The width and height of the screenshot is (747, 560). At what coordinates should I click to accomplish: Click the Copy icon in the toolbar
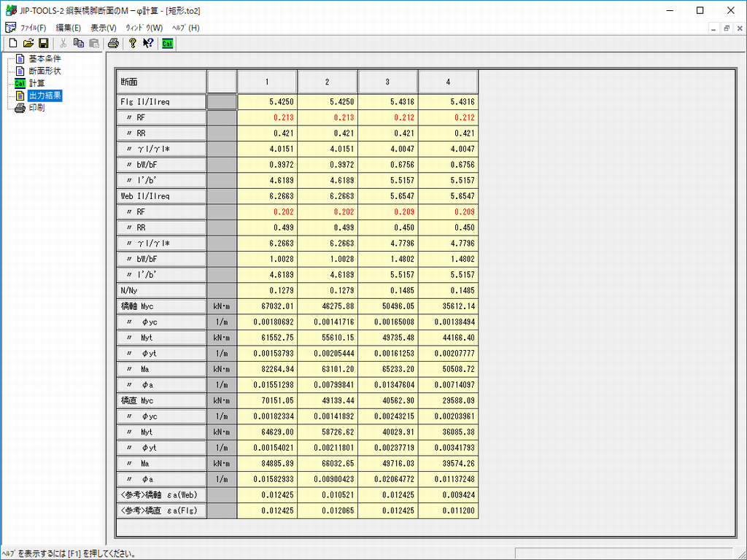[x=78, y=43]
